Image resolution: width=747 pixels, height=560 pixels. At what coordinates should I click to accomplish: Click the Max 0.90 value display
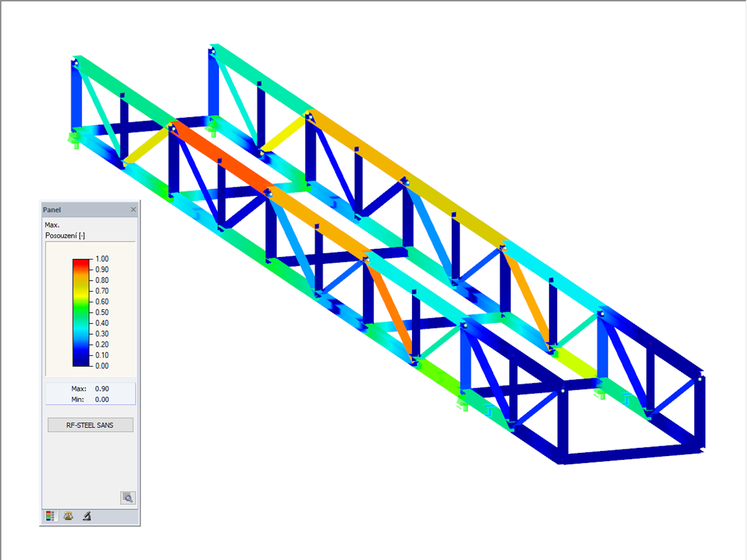pos(90,388)
